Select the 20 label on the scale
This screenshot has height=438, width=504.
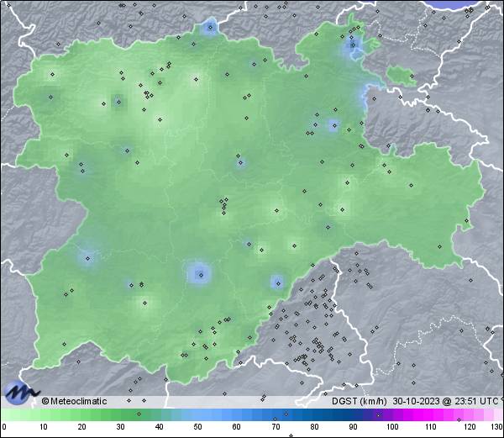pos(81,427)
